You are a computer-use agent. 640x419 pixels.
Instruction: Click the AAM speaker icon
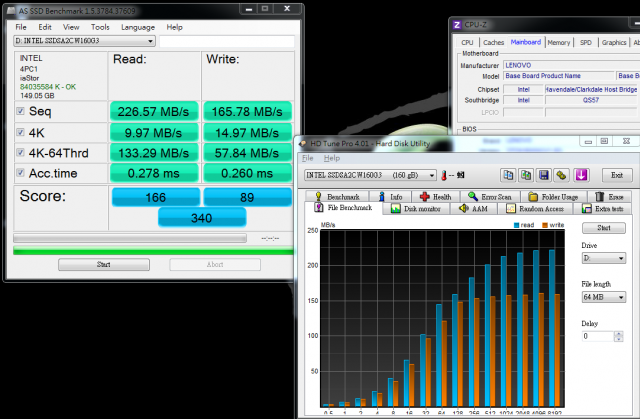coord(463,208)
